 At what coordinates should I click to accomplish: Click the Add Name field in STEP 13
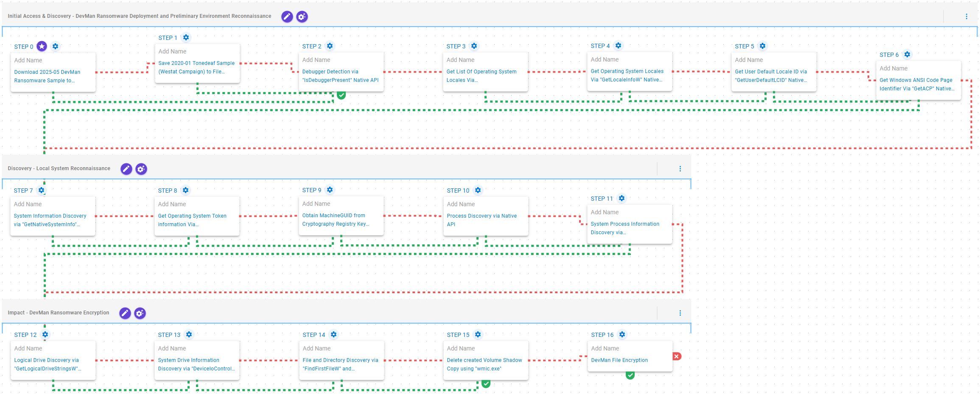(x=172, y=348)
